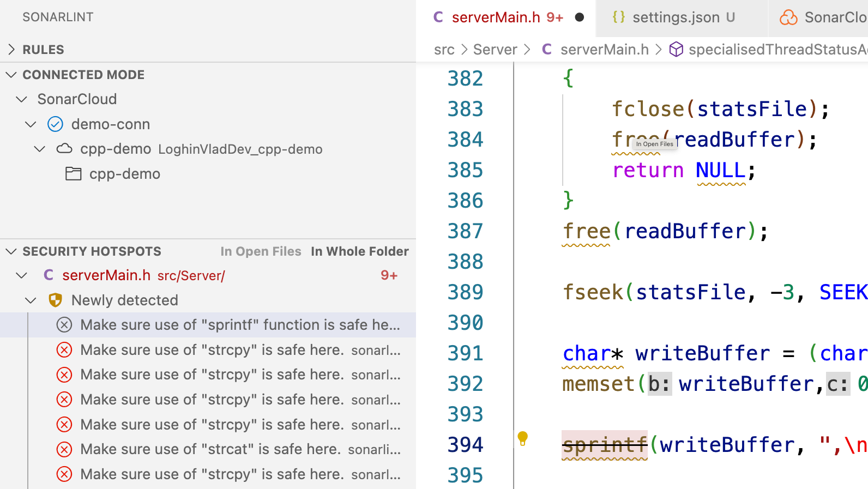Click the C icon on serverMain.h tab
Screen dimensions: 868x489
pos(438,17)
